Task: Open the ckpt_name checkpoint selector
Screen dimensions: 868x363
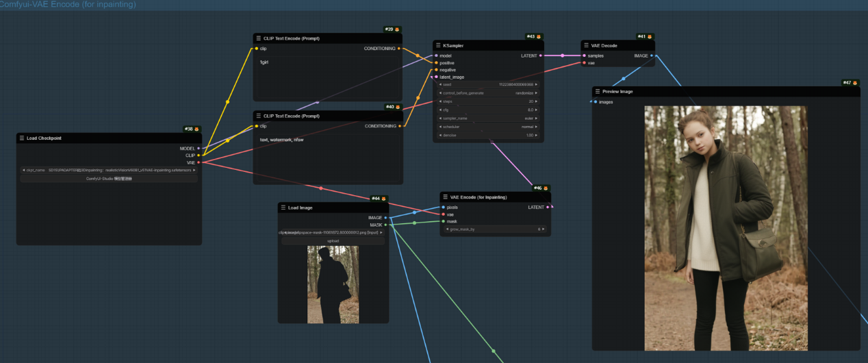Action: point(109,170)
